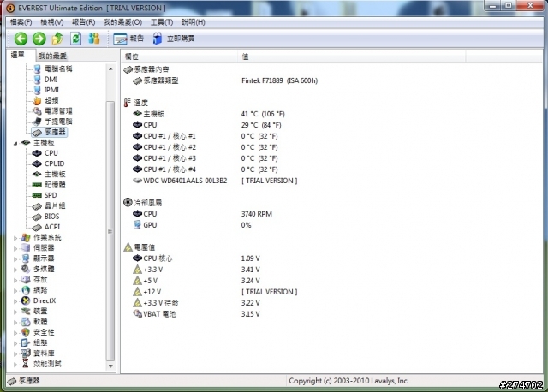Click the thermometer icon beside 溫度

pyautogui.click(x=128, y=103)
